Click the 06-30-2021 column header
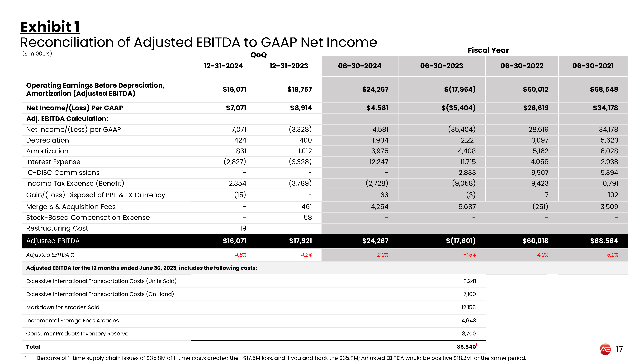The height and width of the screenshot is (362, 644). [593, 66]
